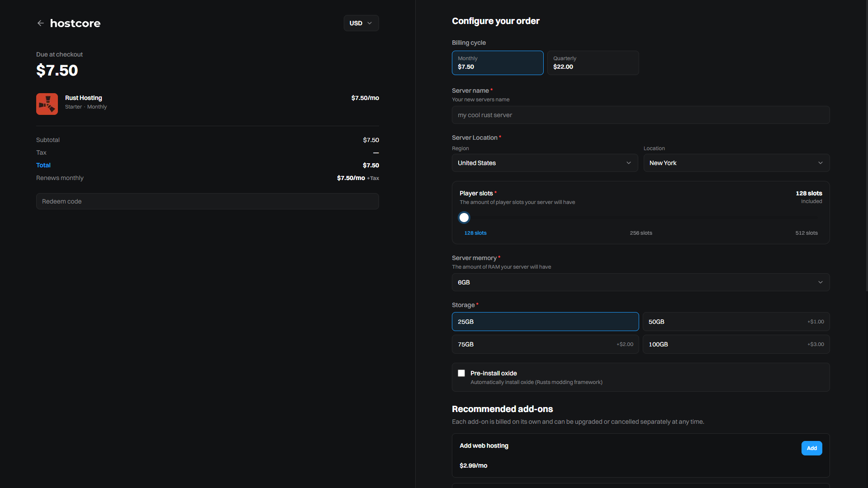Image resolution: width=868 pixels, height=488 pixels.
Task: Open the Location dropdown showing New York
Action: tap(736, 163)
